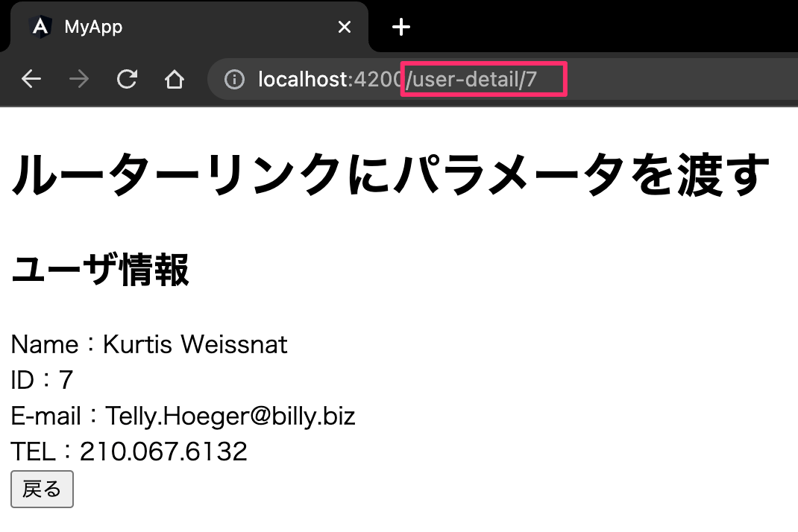This screenshot has height=532, width=798.
Task: Click the Name：Kurtis Weissnat line
Action: pos(149,344)
